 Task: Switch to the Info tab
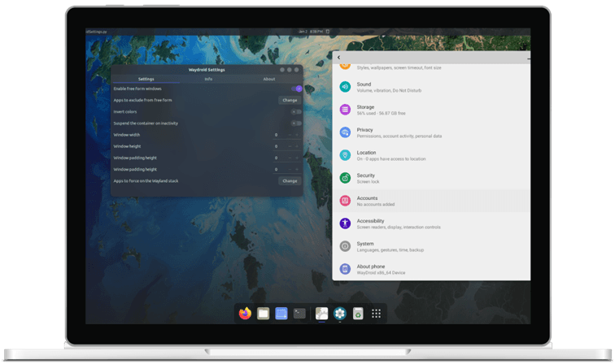(208, 79)
